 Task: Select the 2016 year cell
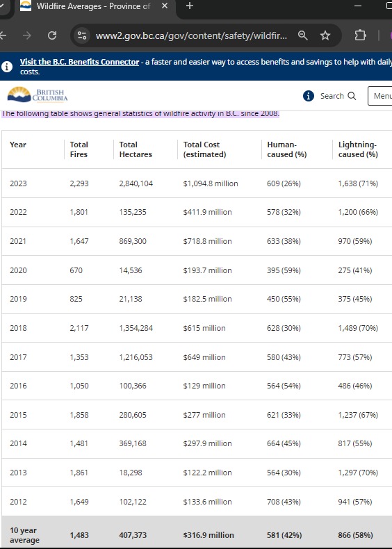pyautogui.click(x=18, y=386)
